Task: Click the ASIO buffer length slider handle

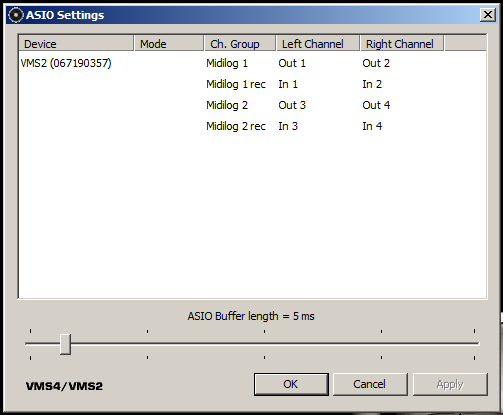Action: 65,344
